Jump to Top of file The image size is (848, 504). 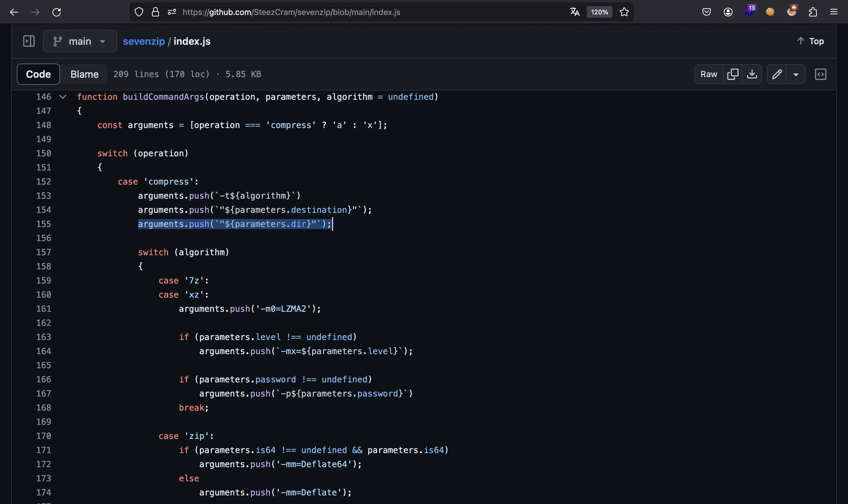pyautogui.click(x=810, y=41)
